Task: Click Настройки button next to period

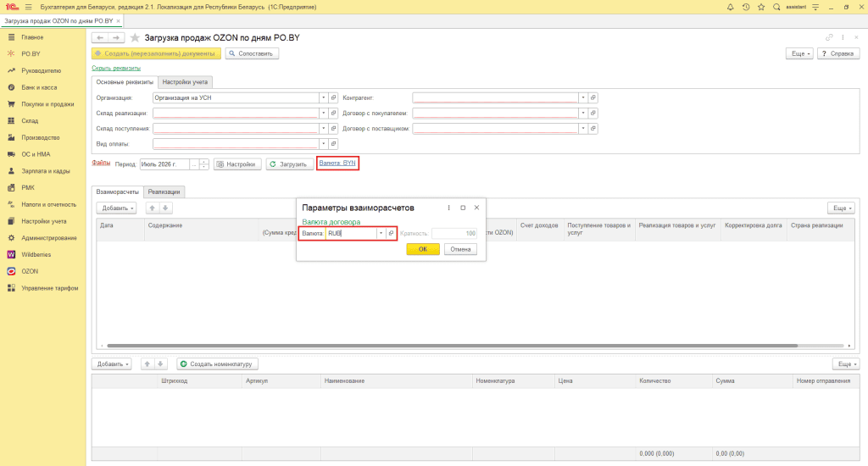Action: [x=237, y=164]
